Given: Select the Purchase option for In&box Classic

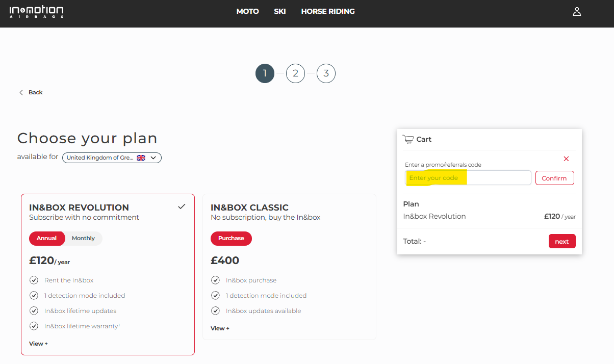Looking at the screenshot, I should coord(231,239).
